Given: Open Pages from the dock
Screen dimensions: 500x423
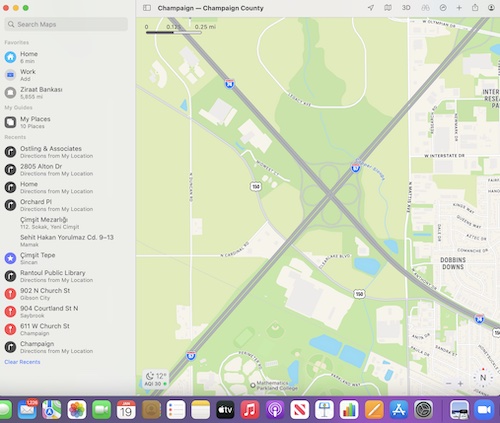Looking at the screenshot, I should 374,410.
